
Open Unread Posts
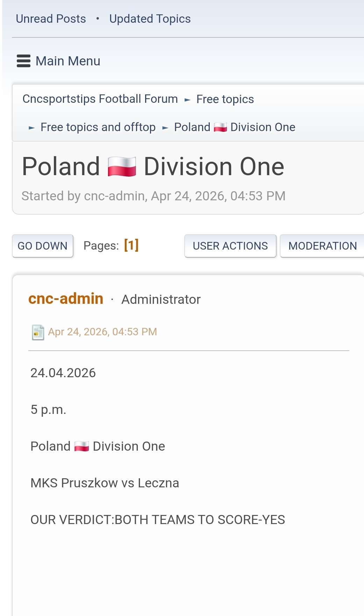tap(51, 19)
